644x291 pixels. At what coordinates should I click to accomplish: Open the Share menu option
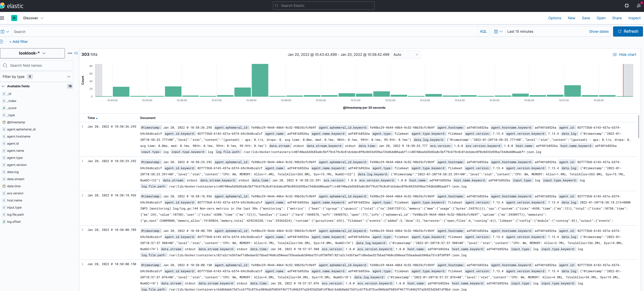point(617,18)
